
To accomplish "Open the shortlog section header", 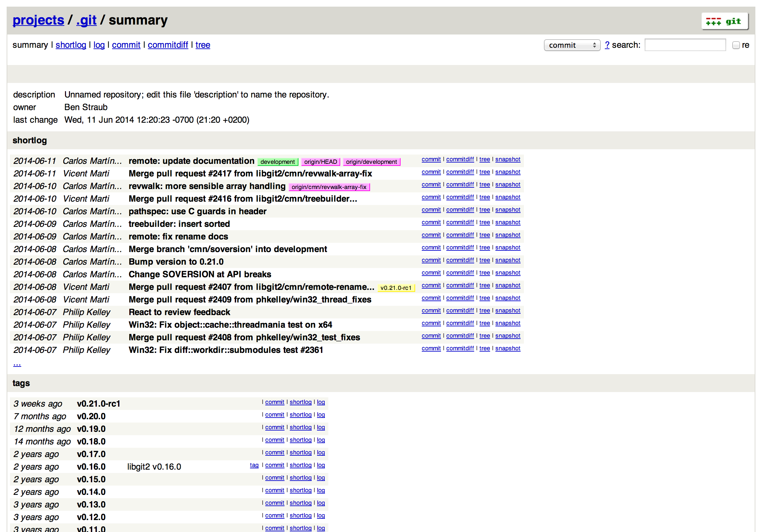I will click(x=30, y=140).
